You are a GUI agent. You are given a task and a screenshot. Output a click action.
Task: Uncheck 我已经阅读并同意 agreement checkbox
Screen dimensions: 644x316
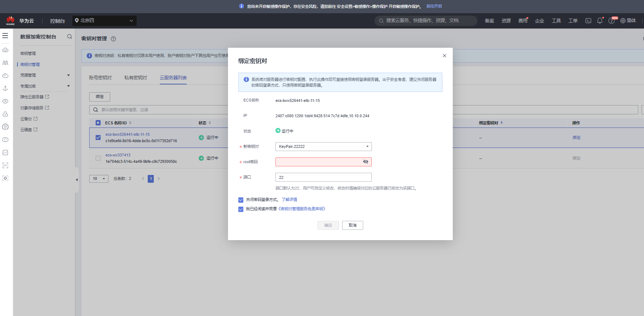click(x=241, y=209)
